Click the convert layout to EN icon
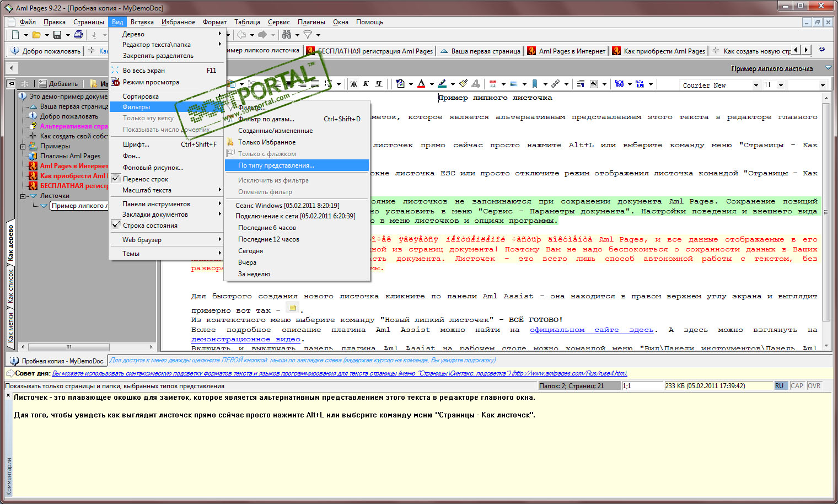 pos(640,84)
